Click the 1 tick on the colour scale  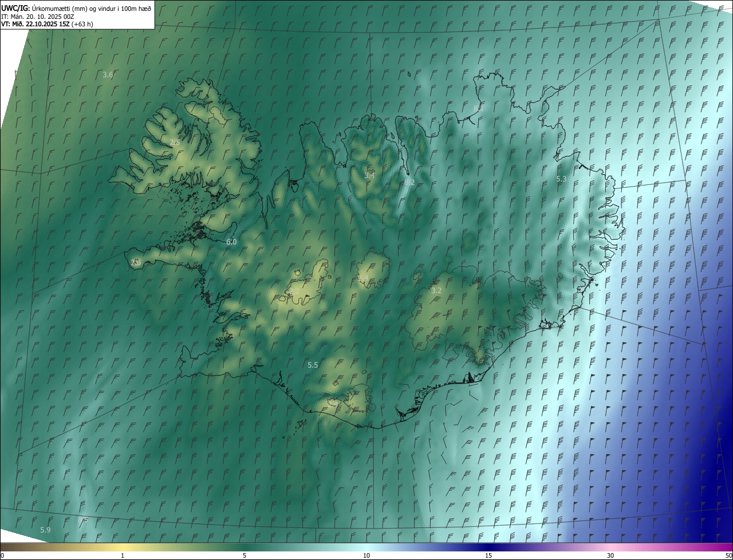tap(123, 555)
